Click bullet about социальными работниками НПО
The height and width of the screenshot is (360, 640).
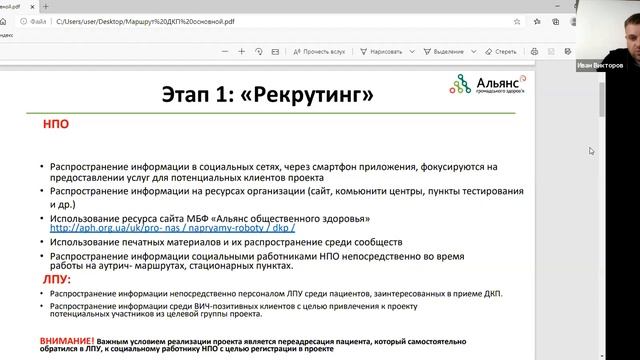pos(257,261)
